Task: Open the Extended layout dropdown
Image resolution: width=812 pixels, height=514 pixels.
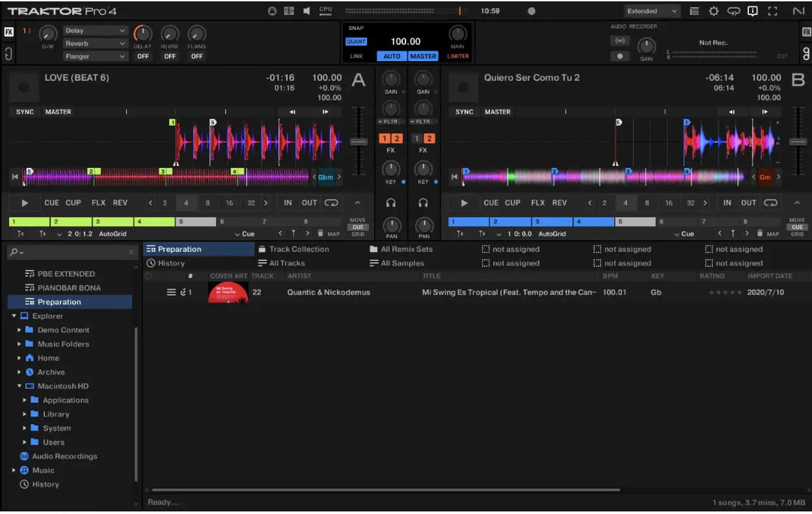Action: pyautogui.click(x=652, y=11)
